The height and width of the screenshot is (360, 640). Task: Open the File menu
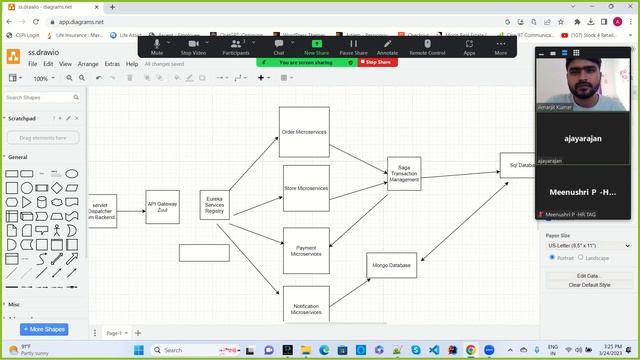pos(33,64)
